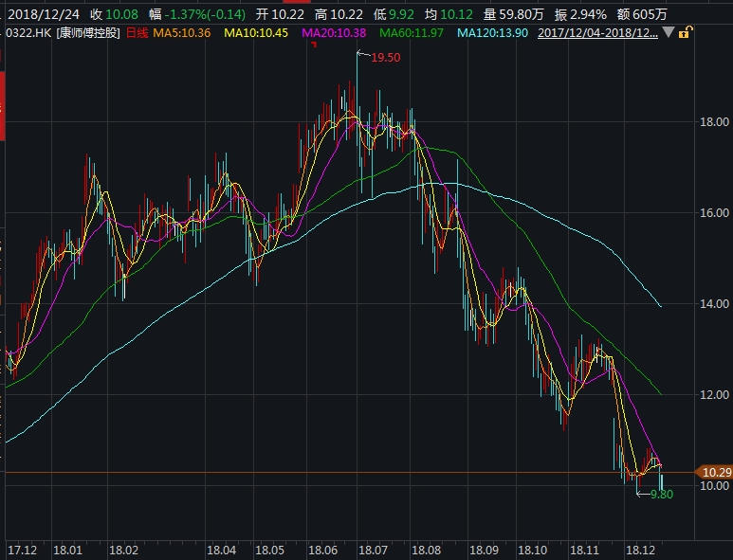Click the 18.00 price axis label
This screenshot has width=733, height=560.
[x=714, y=122]
